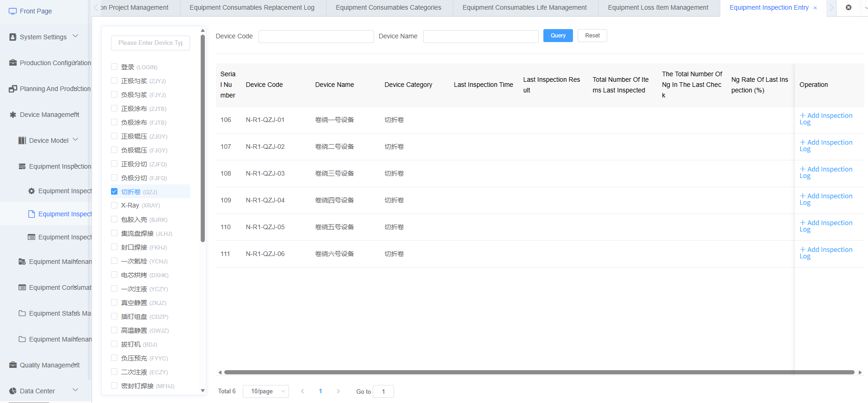Click System Settings sidebar icon

coord(13,37)
